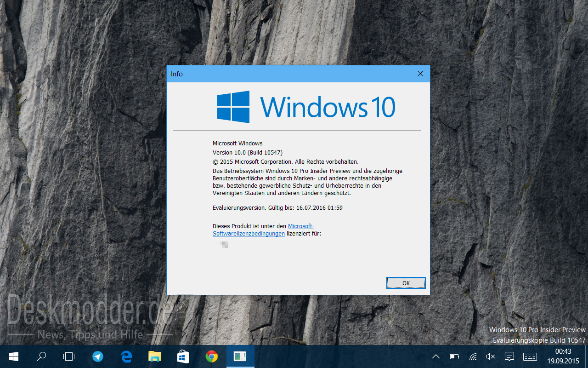Open the Microsoft-Softwarelizenzbedingungen link
Viewport: 588px width, 368px height.
263,230
